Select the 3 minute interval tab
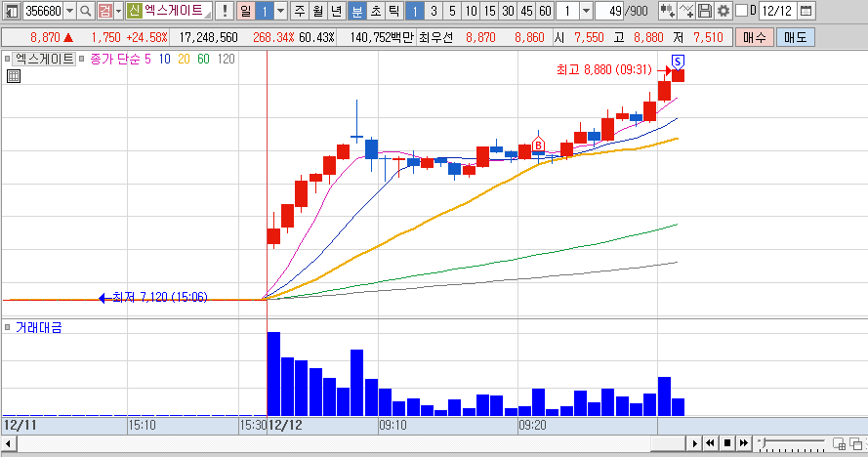Image resolution: width=868 pixels, height=457 pixels. 434,11
